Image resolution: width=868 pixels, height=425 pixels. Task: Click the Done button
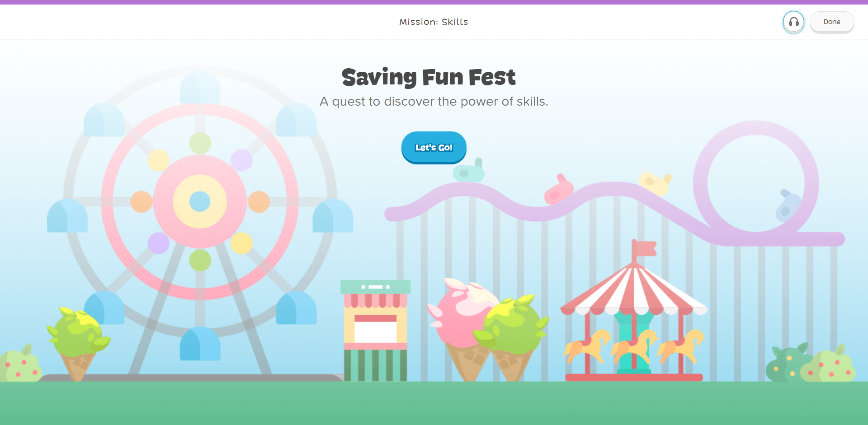[831, 22]
